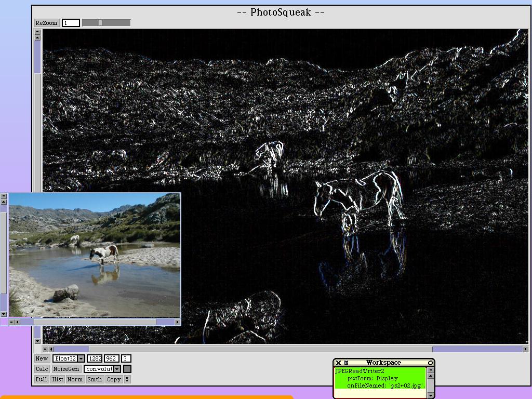This screenshot has height=399, width=532.
Task: Click the Norm button
Action: [x=75, y=379]
